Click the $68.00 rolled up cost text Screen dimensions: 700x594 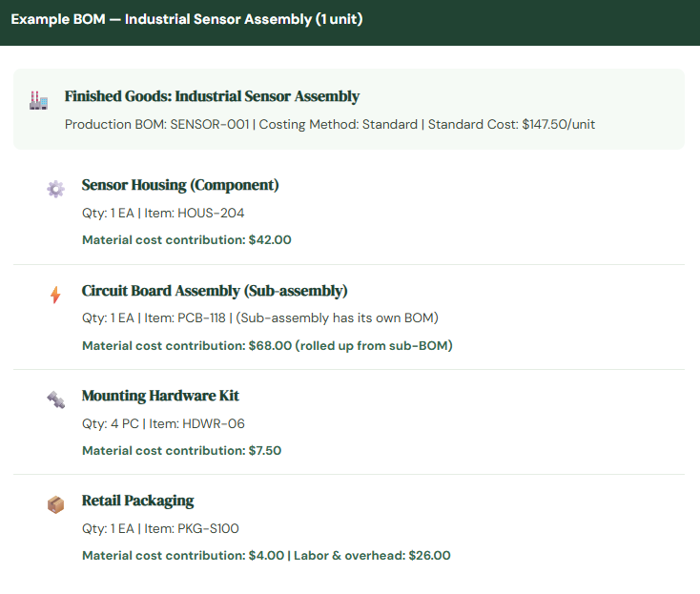click(x=267, y=345)
